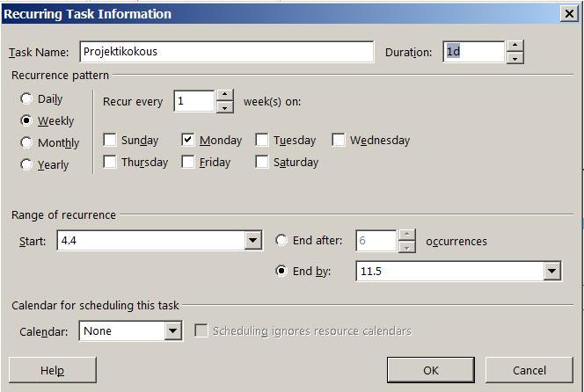The height and width of the screenshot is (392, 584).
Task: Tick the Sunday checkbox
Action: [110, 140]
